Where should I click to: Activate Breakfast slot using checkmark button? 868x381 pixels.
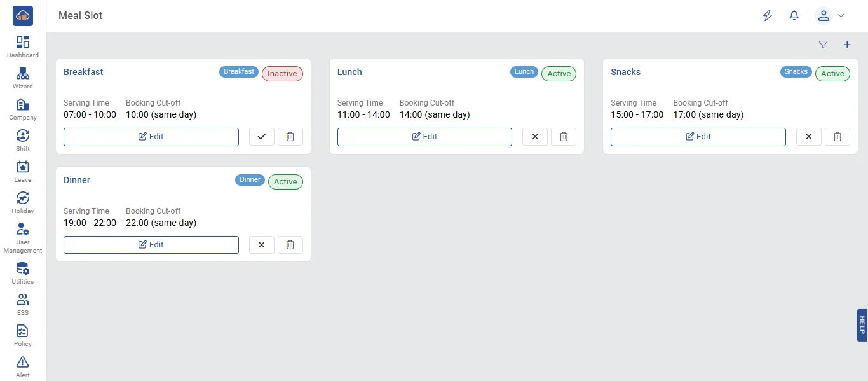pos(262,137)
